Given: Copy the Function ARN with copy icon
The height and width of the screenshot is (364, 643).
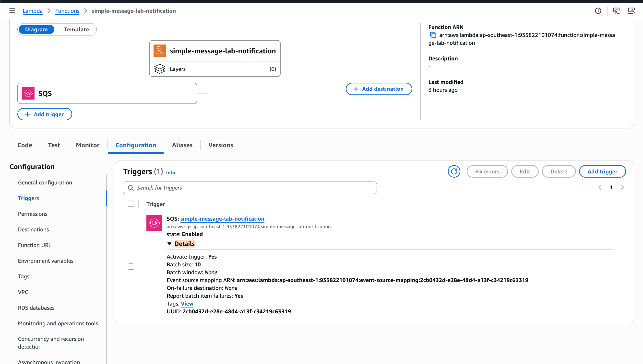Looking at the screenshot, I should 433,35.
